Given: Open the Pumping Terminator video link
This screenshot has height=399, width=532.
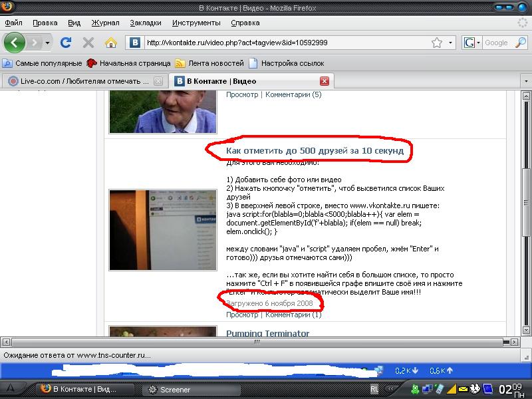Looking at the screenshot, I should [267, 333].
